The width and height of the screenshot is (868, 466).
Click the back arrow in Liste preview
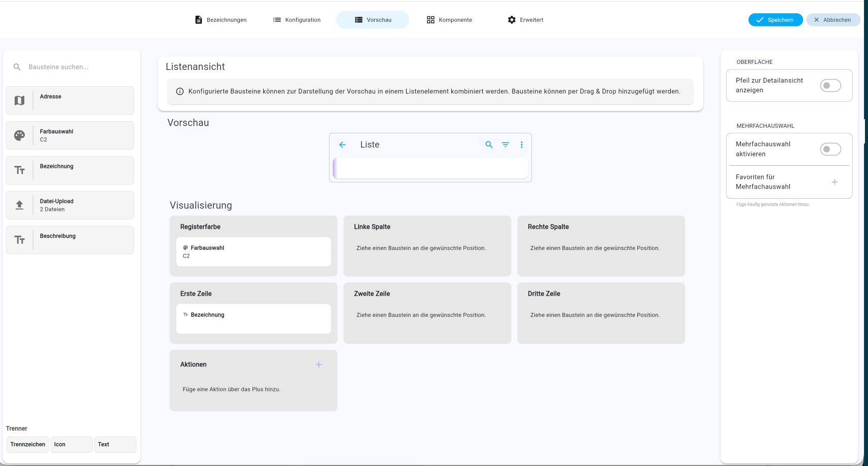[342, 145]
